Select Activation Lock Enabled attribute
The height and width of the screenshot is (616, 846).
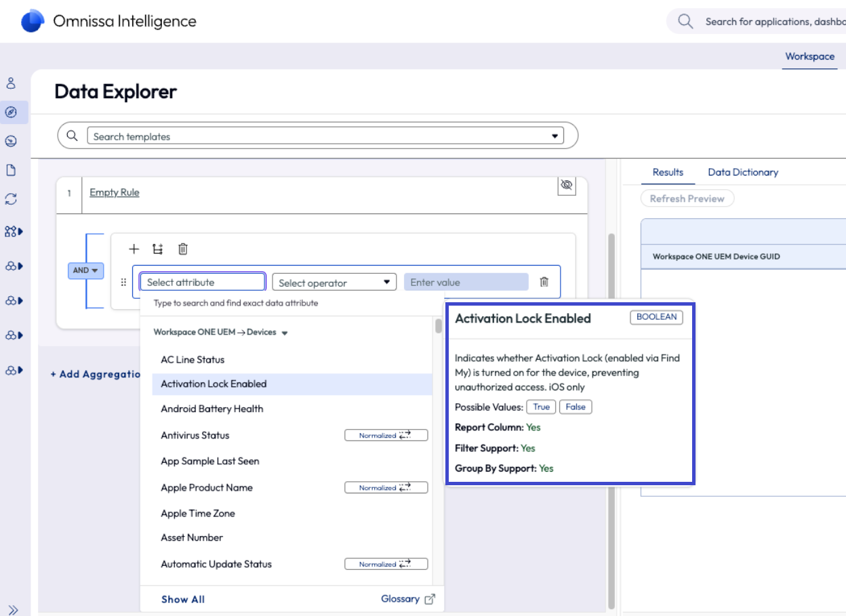point(292,384)
